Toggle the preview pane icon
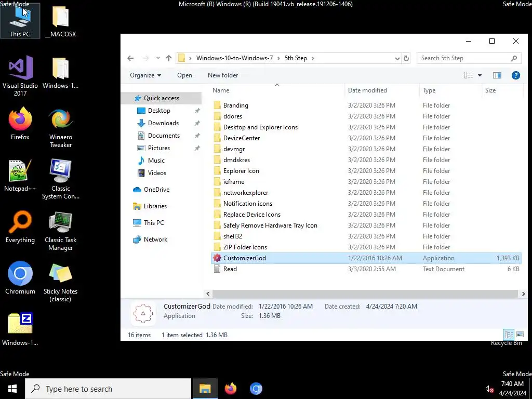This screenshot has width=532, height=399. 497,75
